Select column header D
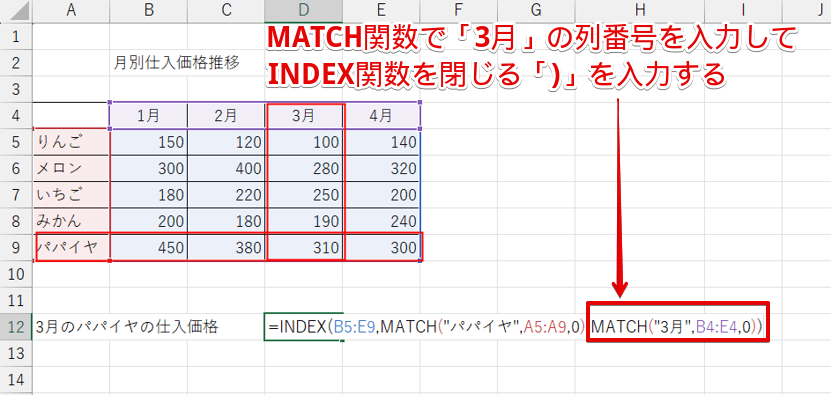The image size is (834, 403). coord(304,11)
